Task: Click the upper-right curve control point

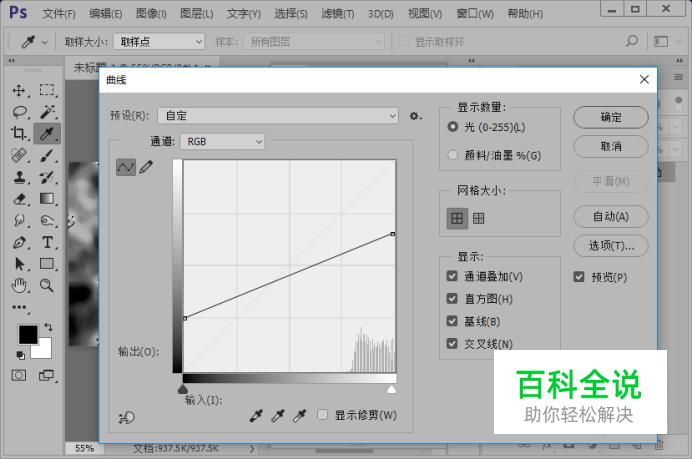Action: [393, 234]
